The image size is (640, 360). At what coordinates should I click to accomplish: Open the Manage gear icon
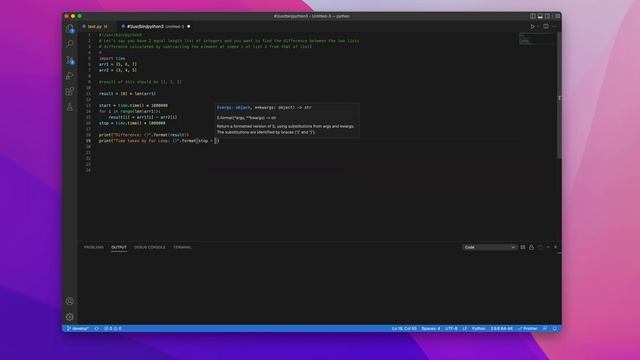tap(70, 317)
